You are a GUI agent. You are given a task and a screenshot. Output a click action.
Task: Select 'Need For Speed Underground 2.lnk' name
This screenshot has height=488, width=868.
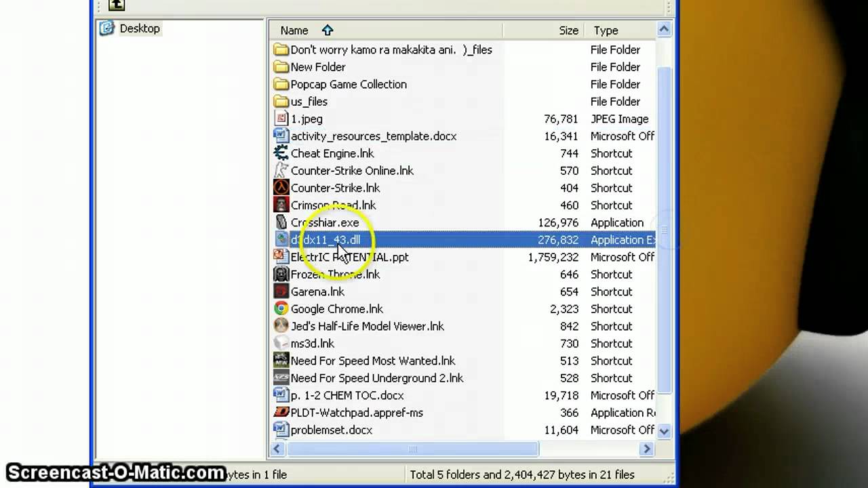point(377,378)
